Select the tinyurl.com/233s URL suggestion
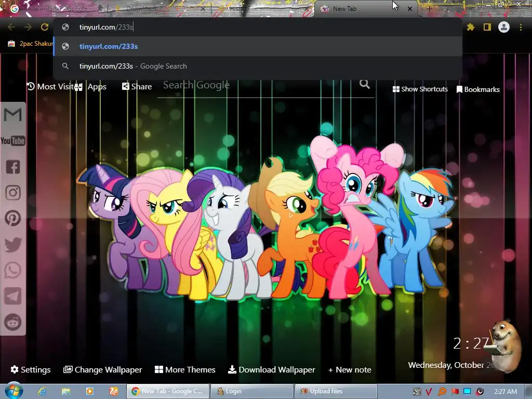 coord(258,46)
